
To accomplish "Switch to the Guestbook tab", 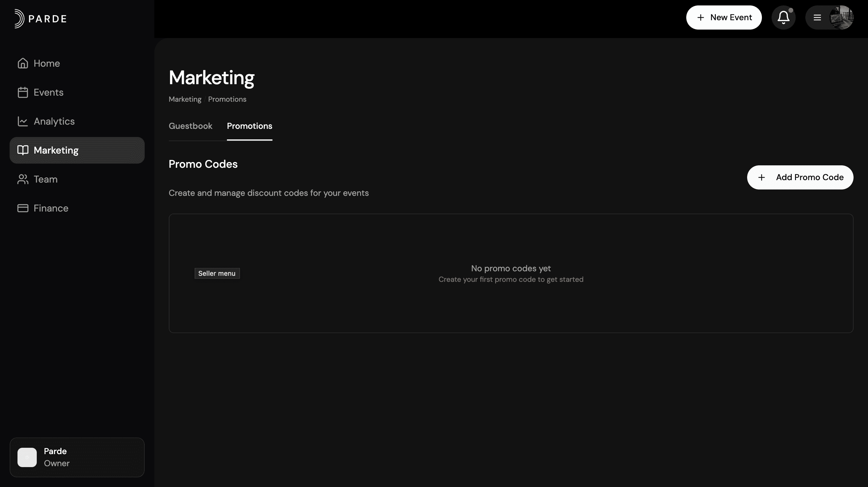I will [190, 126].
